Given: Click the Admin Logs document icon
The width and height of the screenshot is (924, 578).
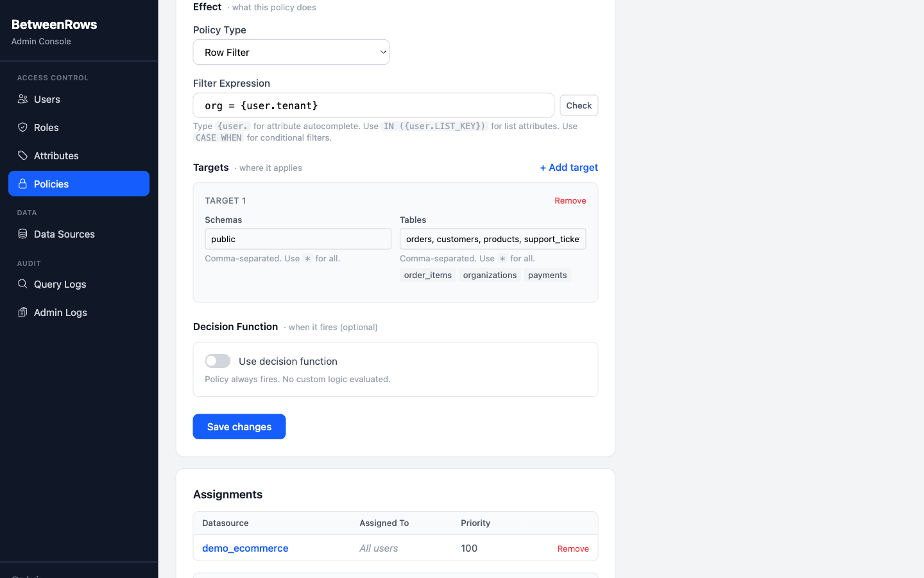Looking at the screenshot, I should [22, 312].
